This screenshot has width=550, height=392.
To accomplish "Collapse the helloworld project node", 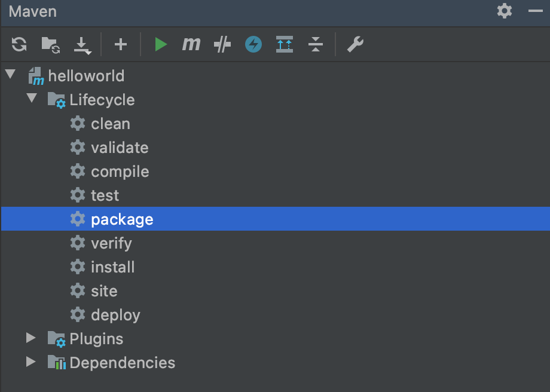I will click(x=11, y=74).
